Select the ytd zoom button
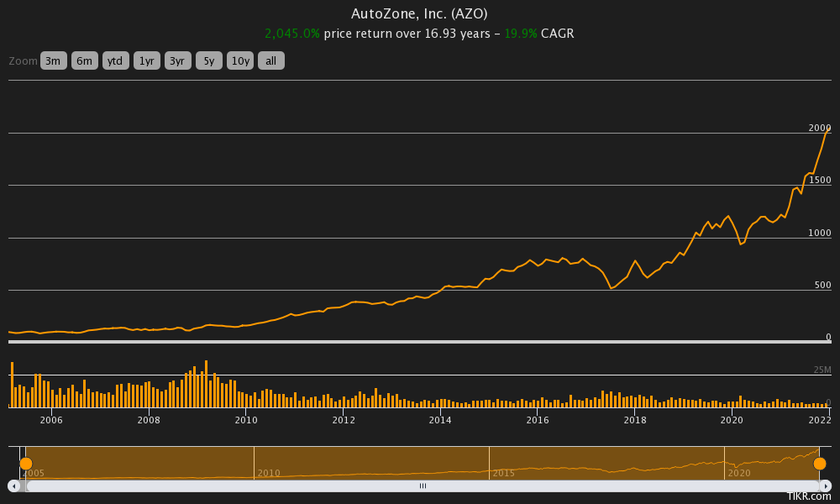Viewport: 840px width, 504px height. [x=116, y=61]
